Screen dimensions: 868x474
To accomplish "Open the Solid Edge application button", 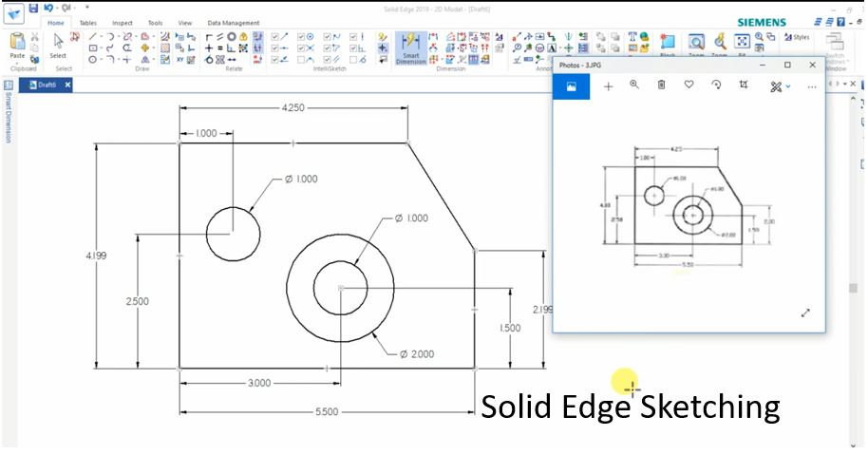I will click(x=13, y=12).
